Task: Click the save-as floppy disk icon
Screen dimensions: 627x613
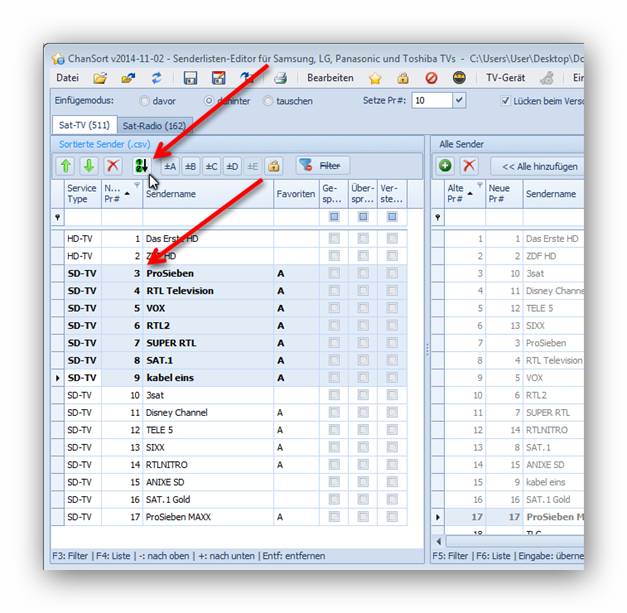Action: pos(218,78)
